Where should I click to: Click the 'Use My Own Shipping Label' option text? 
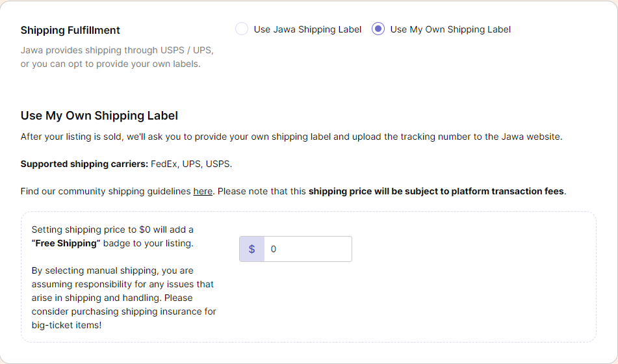point(450,30)
